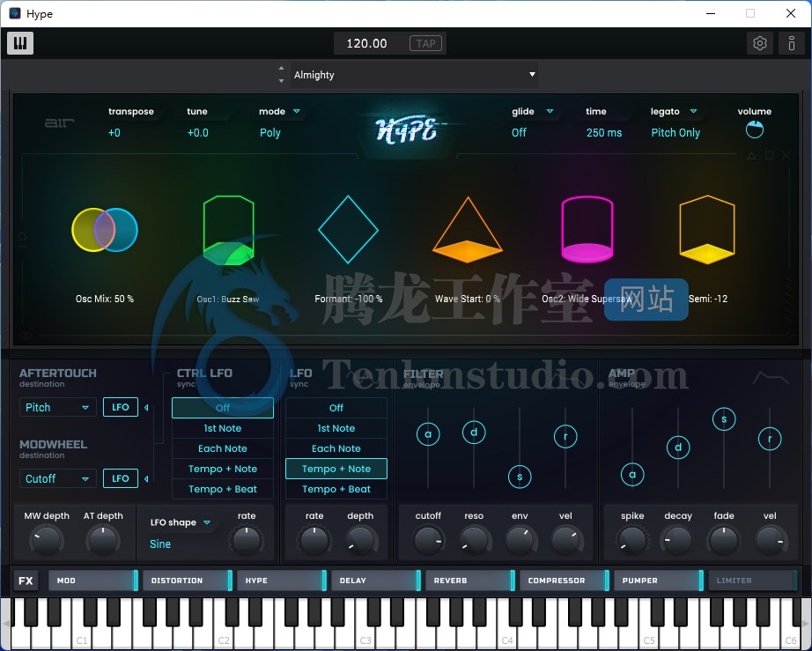812x651 pixels.
Task: Click the filter reso knob
Action: click(474, 540)
